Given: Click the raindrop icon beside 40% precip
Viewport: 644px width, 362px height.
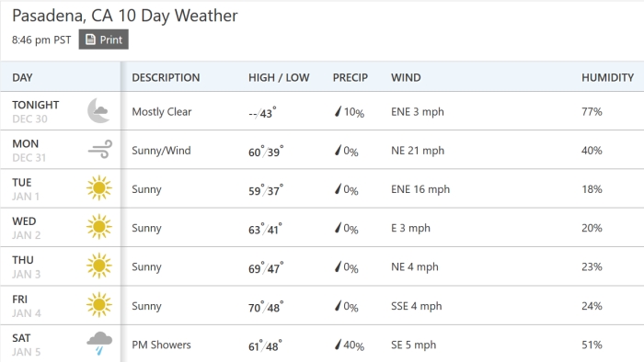Looking at the screenshot, I should click(x=338, y=345).
